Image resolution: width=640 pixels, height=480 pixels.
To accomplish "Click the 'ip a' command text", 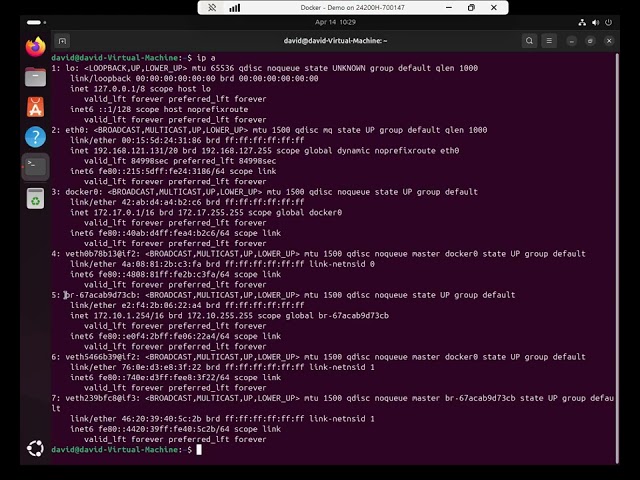I will tap(206, 58).
